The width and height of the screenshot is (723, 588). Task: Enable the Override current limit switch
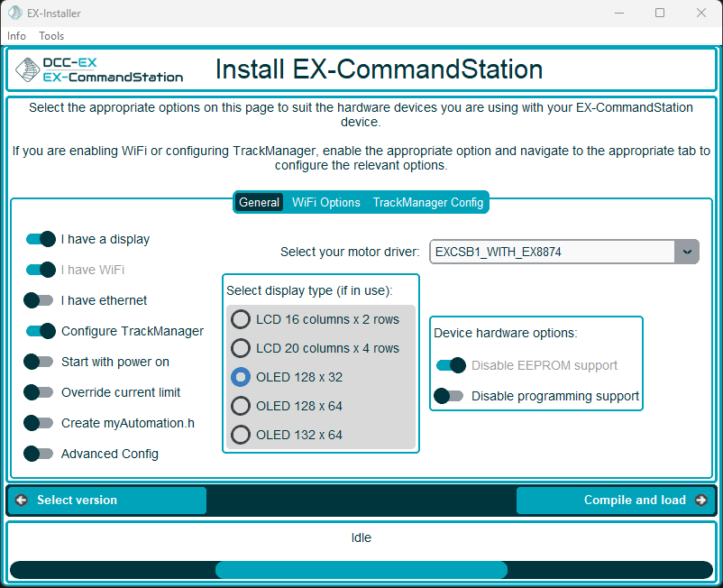[39, 392]
